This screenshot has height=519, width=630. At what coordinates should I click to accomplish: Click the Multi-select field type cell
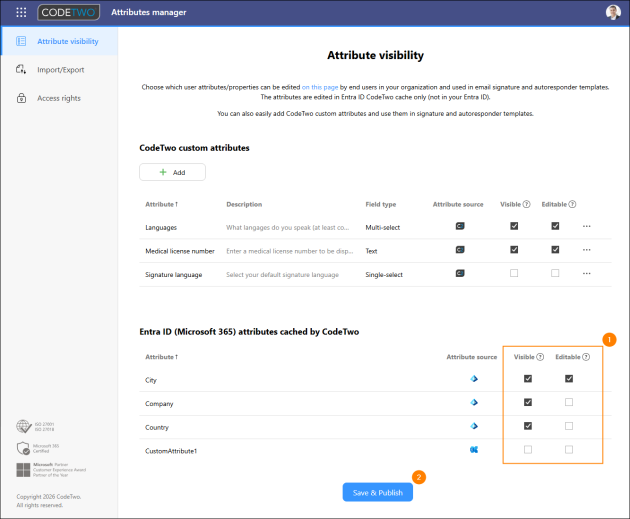click(382, 228)
